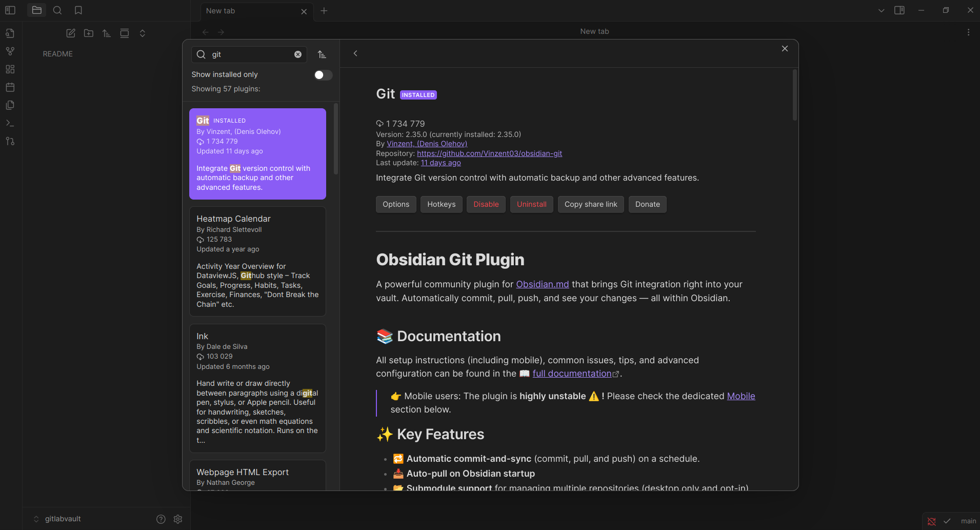Select the Git plugin card

(257, 154)
